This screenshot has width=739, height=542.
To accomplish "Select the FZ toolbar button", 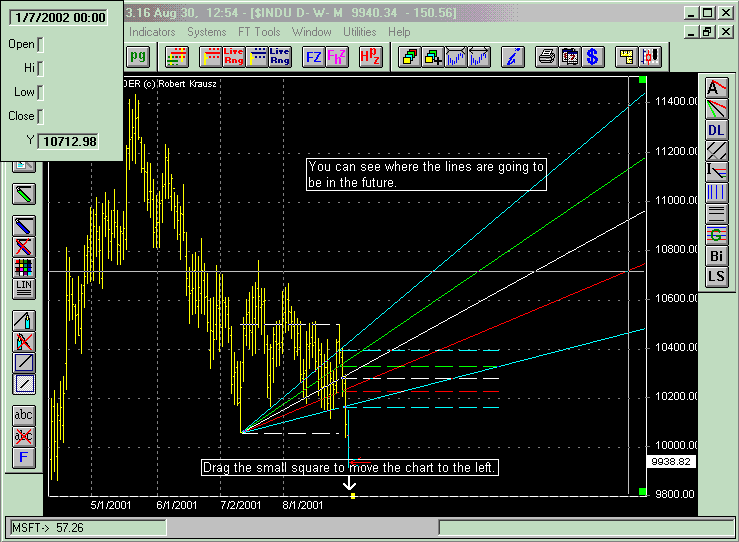I will [313, 56].
